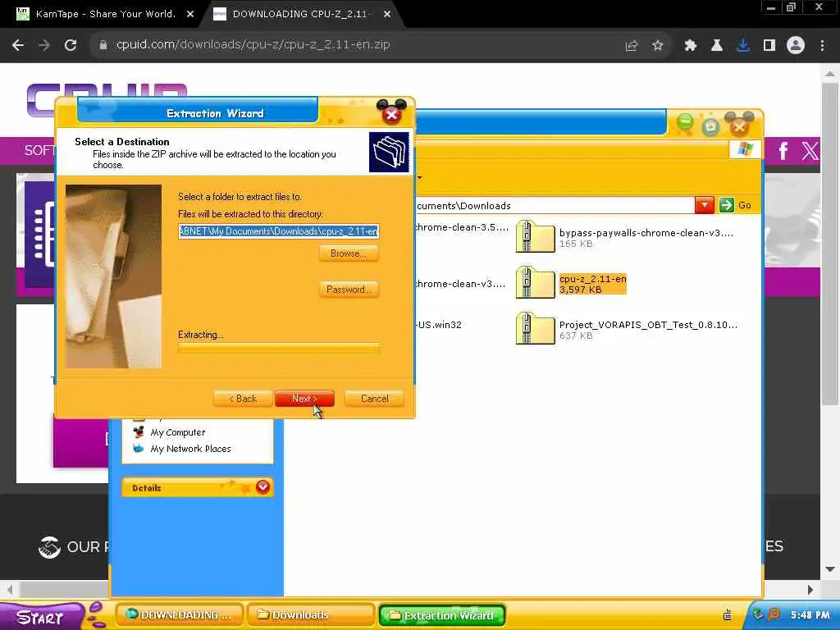Image resolution: width=840 pixels, height=630 pixels.
Task: Click the green Go arrow button
Action: pyautogui.click(x=727, y=205)
